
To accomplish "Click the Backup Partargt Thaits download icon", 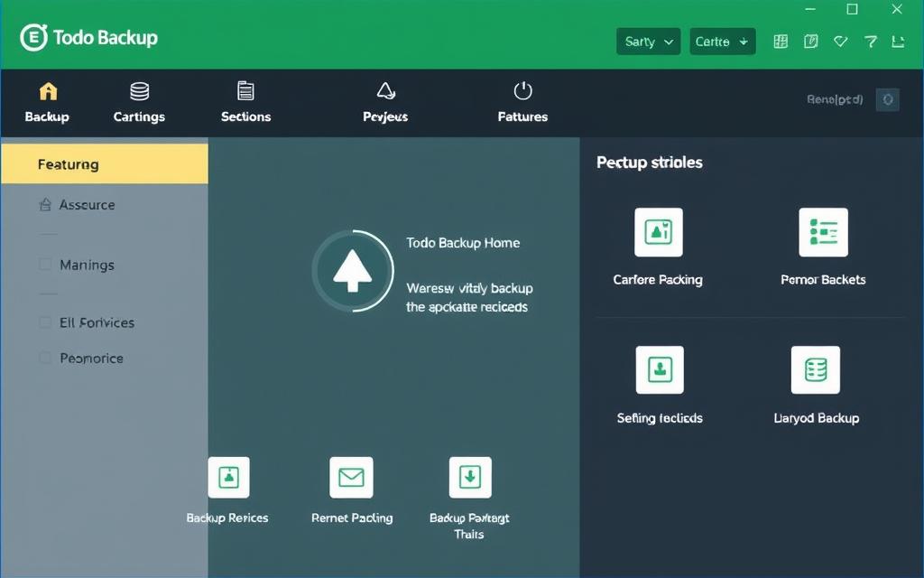I will coord(470,477).
